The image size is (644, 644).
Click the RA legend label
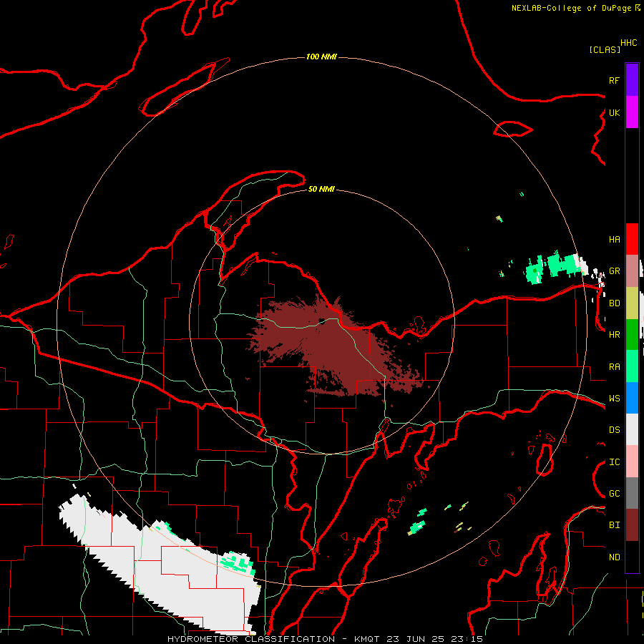pyautogui.click(x=614, y=367)
